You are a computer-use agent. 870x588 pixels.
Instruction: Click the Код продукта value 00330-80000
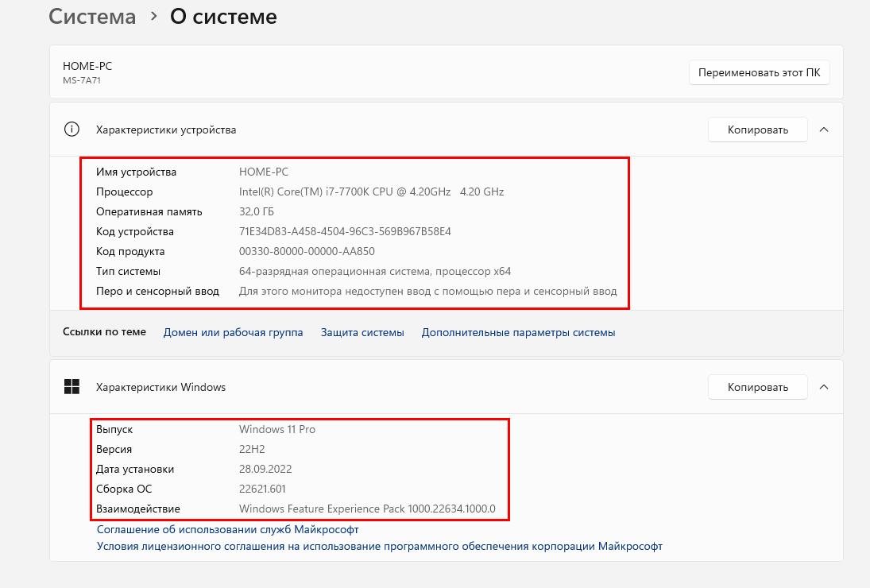(x=307, y=251)
